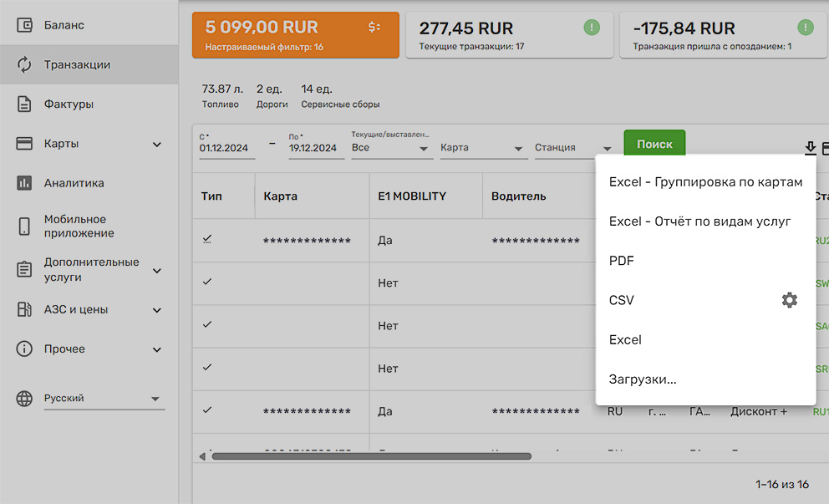This screenshot has height=504, width=829.
Task: Select Excel - Отчёт по видам услуг
Action: [x=705, y=221]
